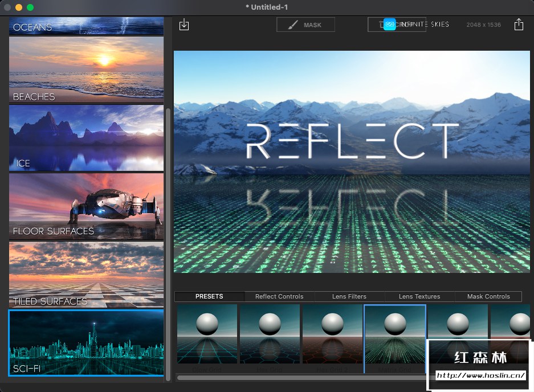Select the Mask brush tool
Image resolution: width=534 pixels, height=392 pixels.
[305, 24]
